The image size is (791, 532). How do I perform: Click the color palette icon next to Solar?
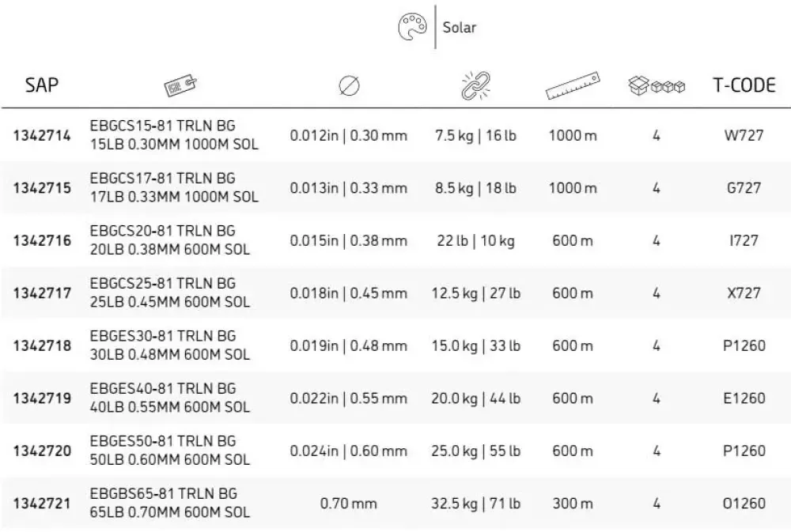pyautogui.click(x=412, y=27)
